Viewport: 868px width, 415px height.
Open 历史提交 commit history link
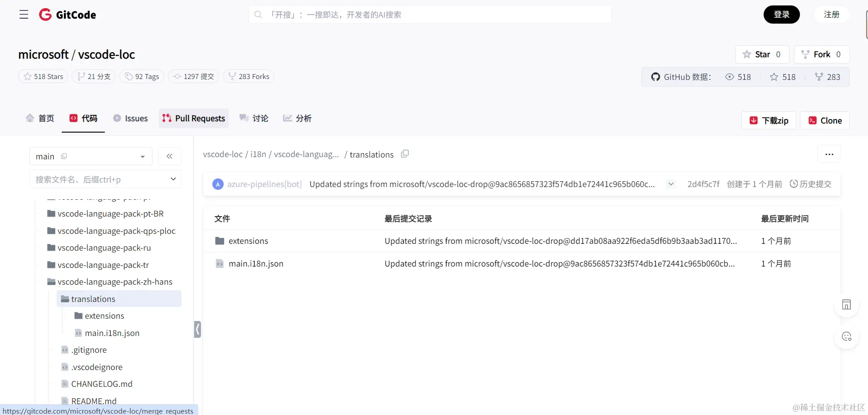tap(811, 184)
